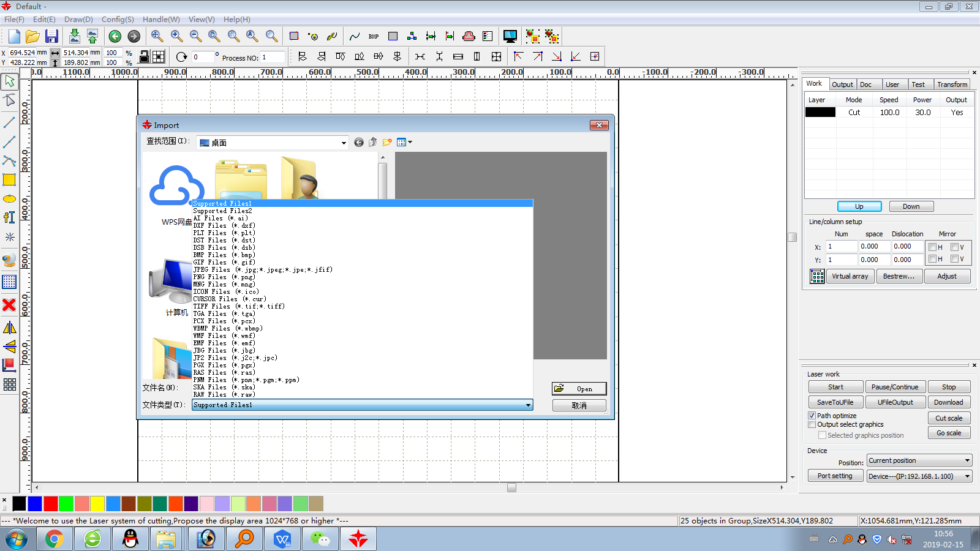Select the ellipse drawing tool
This screenshot has width=980, height=551.
9,199
